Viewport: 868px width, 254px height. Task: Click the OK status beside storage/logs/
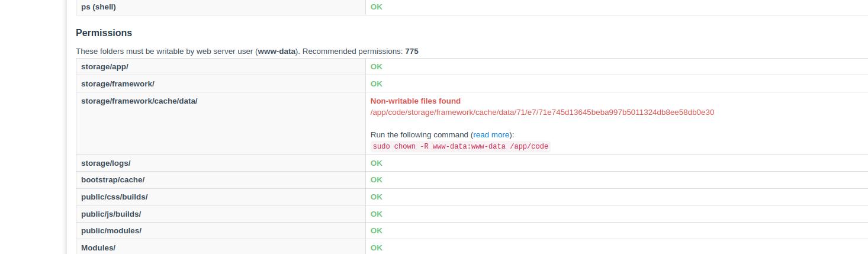pos(377,163)
